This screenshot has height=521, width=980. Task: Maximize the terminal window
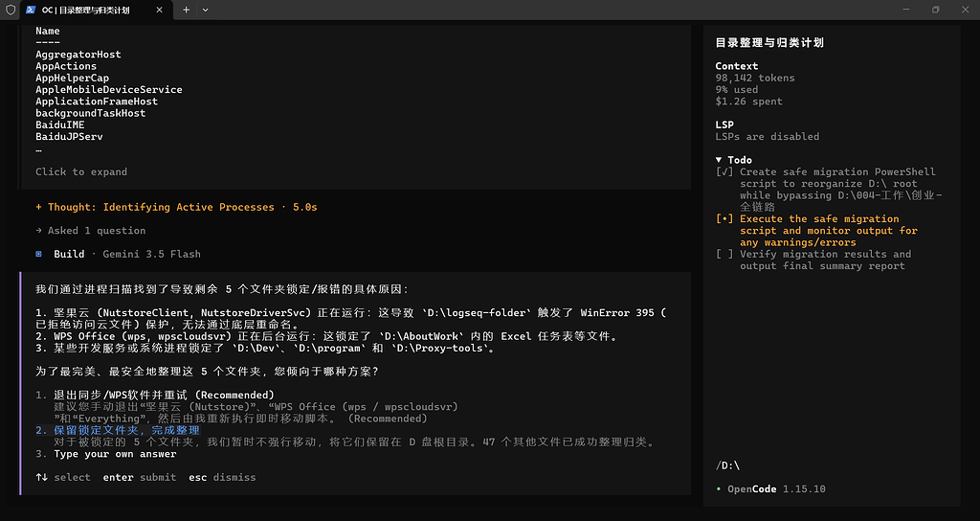coord(936,10)
